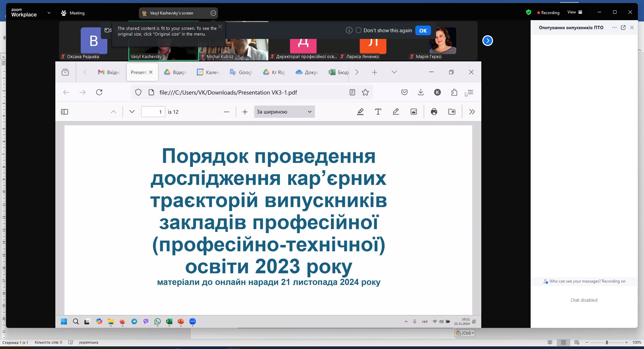
Task: Choose the draw pencil tool
Action: 396,112
